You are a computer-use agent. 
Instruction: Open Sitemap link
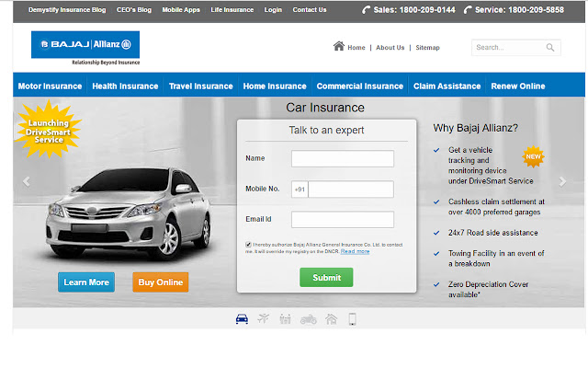pyautogui.click(x=427, y=48)
